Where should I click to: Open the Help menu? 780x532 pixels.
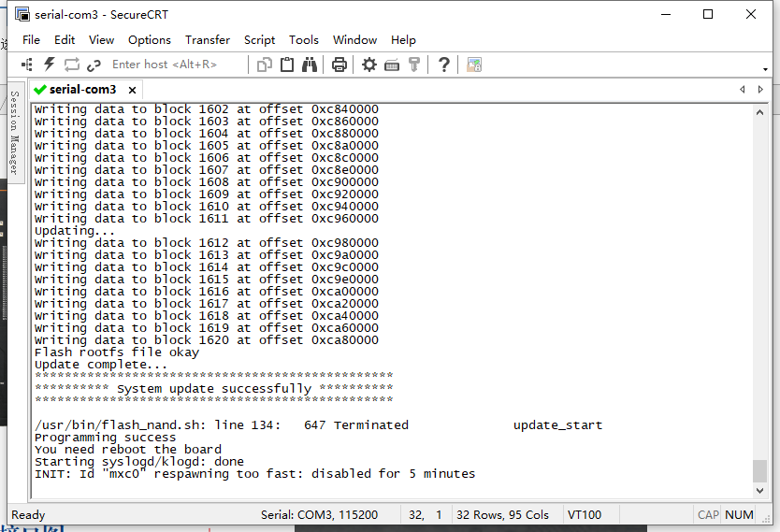pos(403,40)
